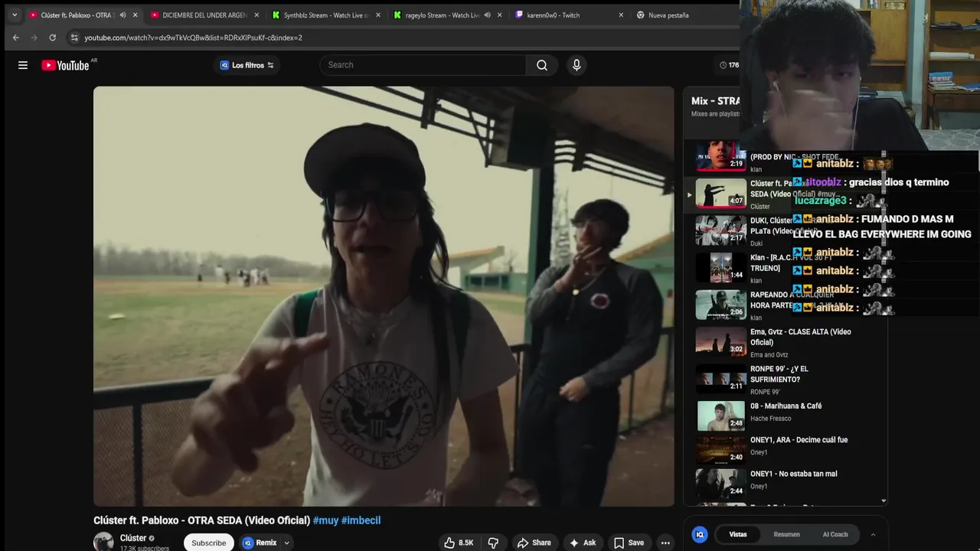Start voice search with the microphone
The width and height of the screenshot is (980, 551).
(x=577, y=65)
